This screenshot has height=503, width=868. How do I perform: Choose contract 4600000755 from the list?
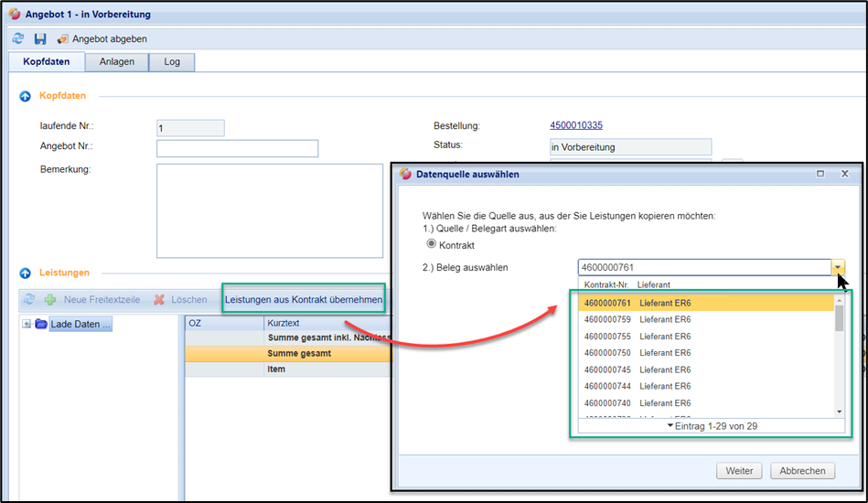(608, 336)
